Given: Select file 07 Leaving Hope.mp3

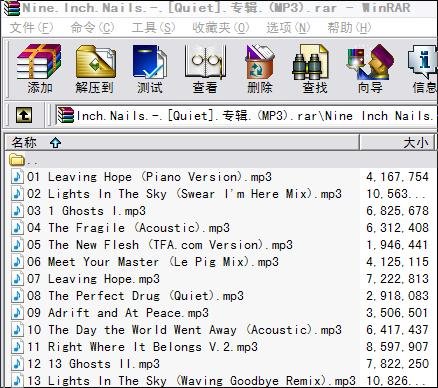Looking at the screenshot, I should [x=93, y=279].
